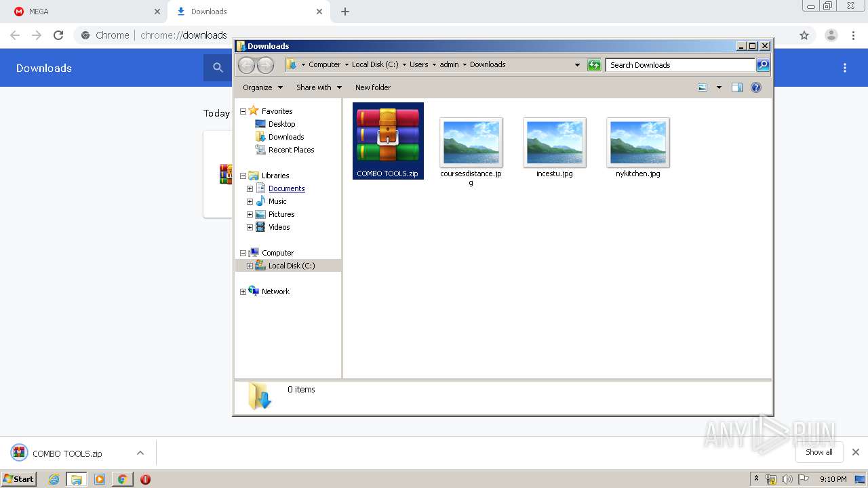Open Explorer help icon
The image size is (868, 488).
756,87
